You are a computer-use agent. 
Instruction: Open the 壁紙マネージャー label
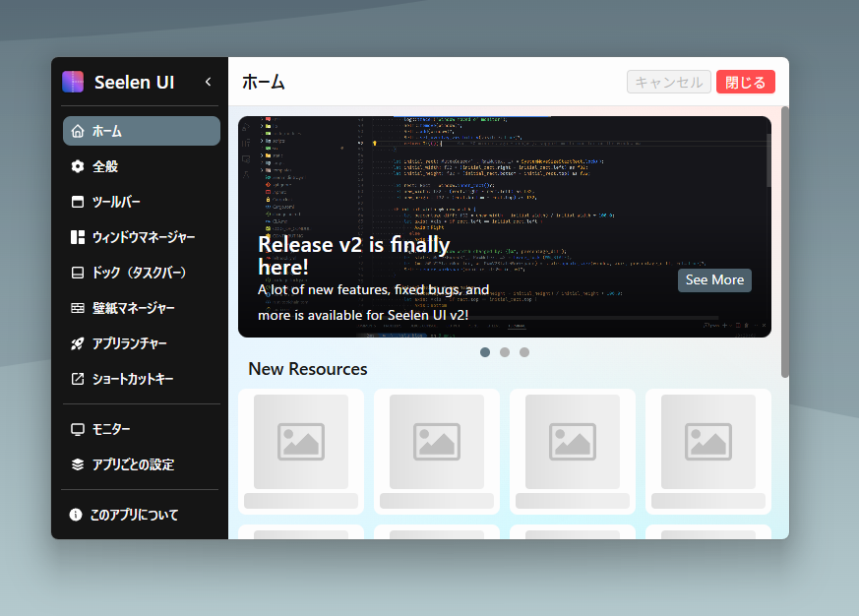click(133, 308)
